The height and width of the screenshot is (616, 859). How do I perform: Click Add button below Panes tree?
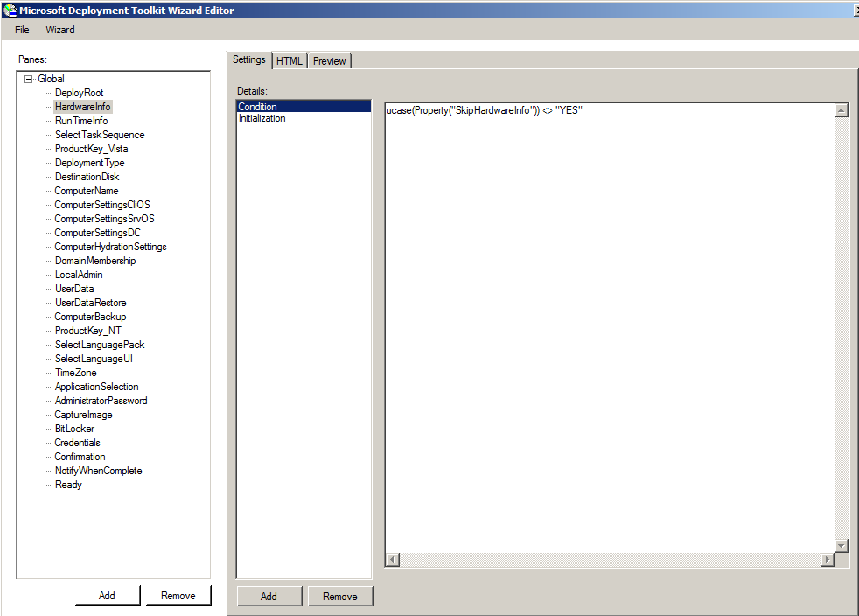[107, 596]
